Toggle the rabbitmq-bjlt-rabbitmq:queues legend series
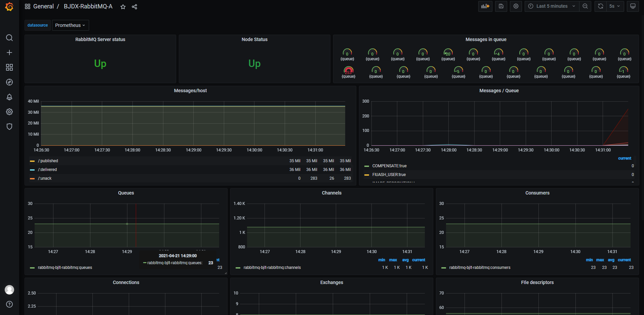Image resolution: width=644 pixels, height=315 pixels. [x=65, y=268]
